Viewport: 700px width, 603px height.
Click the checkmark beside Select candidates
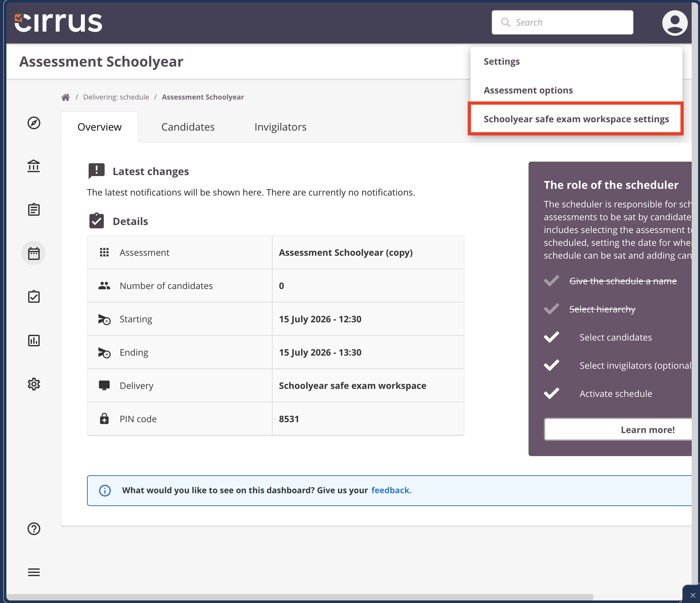pyautogui.click(x=551, y=337)
